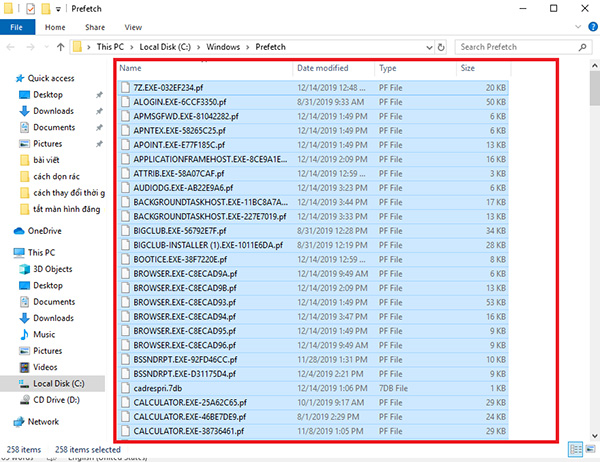This screenshot has height=462, width=600.
Task: Open the Music folder in sidebar
Action: click(x=43, y=334)
